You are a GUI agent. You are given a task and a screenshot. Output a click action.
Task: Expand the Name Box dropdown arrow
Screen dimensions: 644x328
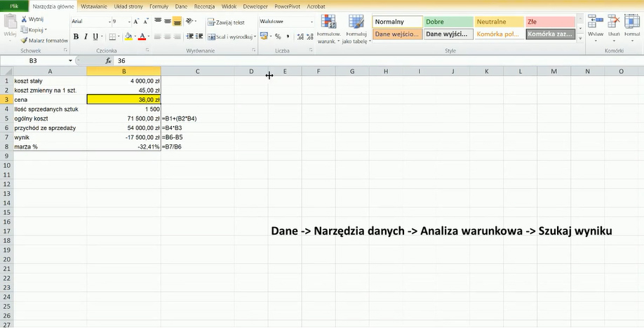(x=69, y=61)
